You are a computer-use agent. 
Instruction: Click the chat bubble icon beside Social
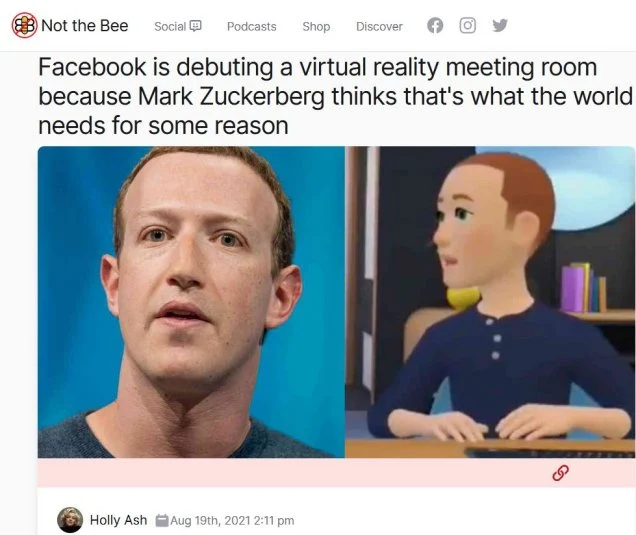tap(196, 26)
